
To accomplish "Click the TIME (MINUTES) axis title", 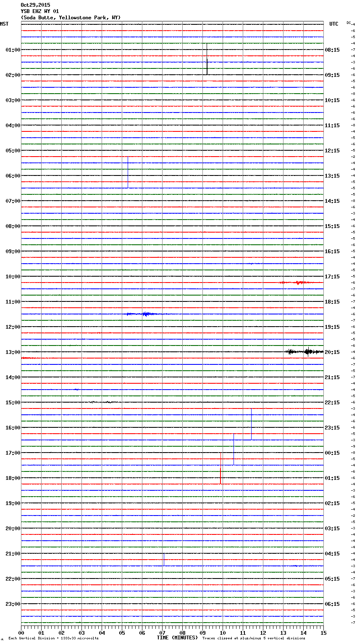I will point(177,638).
